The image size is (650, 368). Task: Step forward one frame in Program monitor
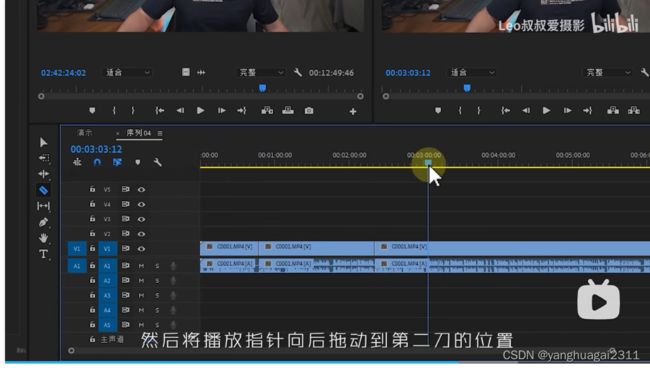tap(568, 111)
